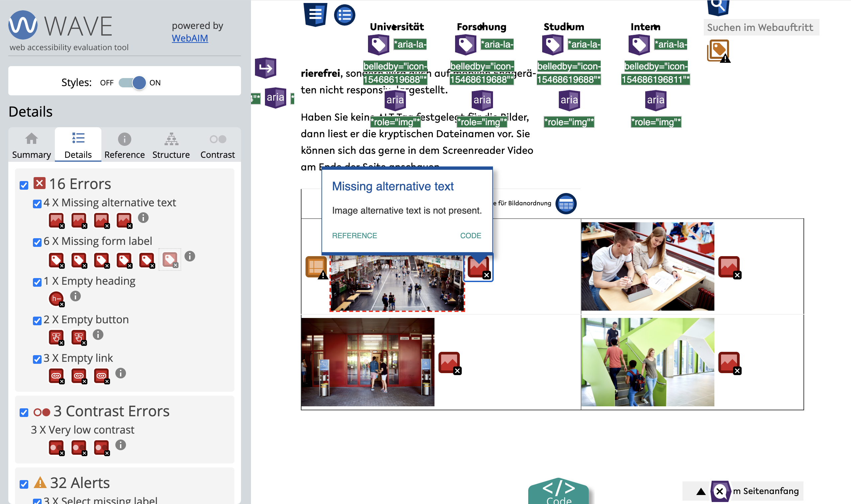Open the Contrast tab
The width and height of the screenshot is (851, 504).
pos(217,145)
